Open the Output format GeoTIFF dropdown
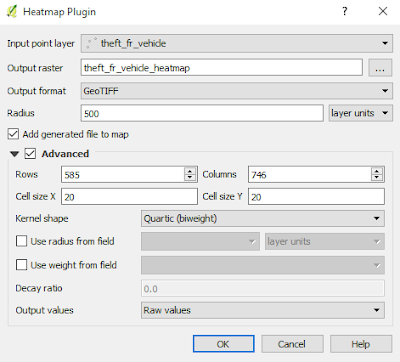 237,91
